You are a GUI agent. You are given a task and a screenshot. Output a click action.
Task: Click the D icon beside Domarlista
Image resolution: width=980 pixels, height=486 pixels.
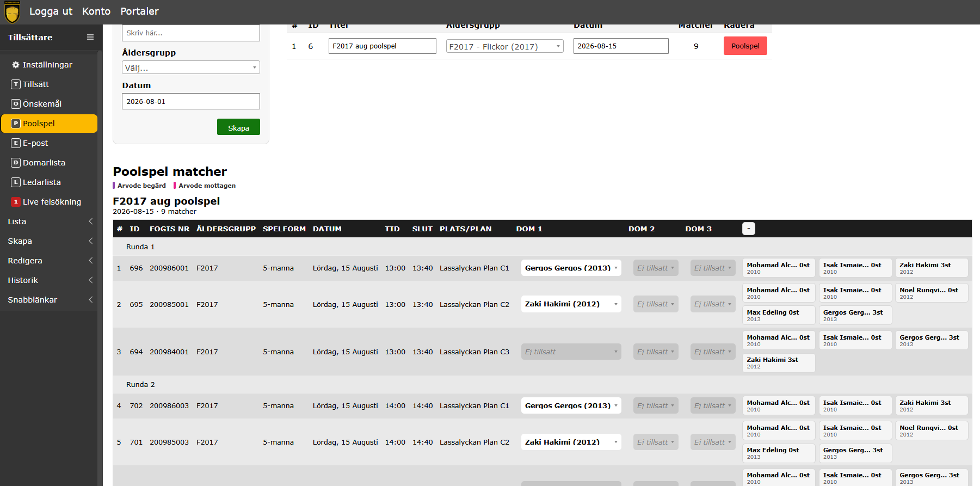(x=16, y=163)
